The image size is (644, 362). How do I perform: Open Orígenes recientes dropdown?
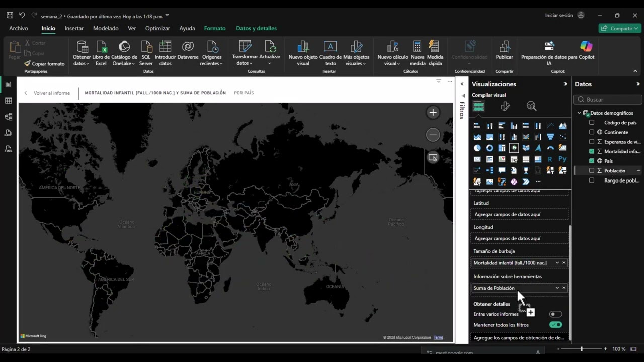211,60
